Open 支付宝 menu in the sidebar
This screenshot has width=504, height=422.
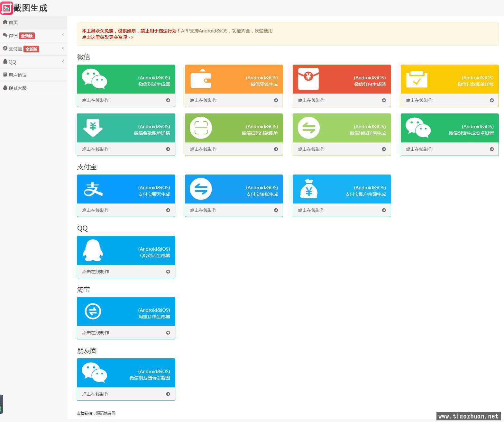point(33,49)
